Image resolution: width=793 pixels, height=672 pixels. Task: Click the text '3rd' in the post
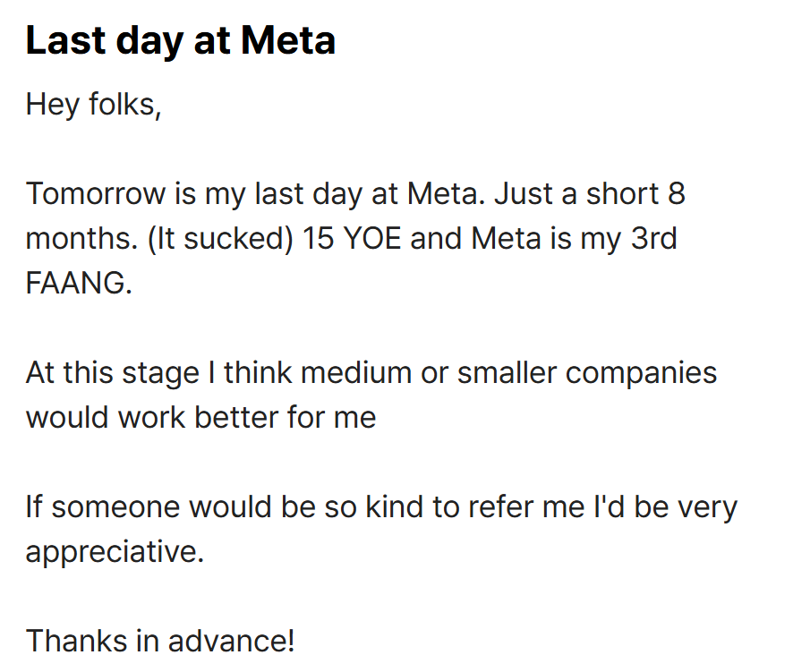click(x=653, y=238)
